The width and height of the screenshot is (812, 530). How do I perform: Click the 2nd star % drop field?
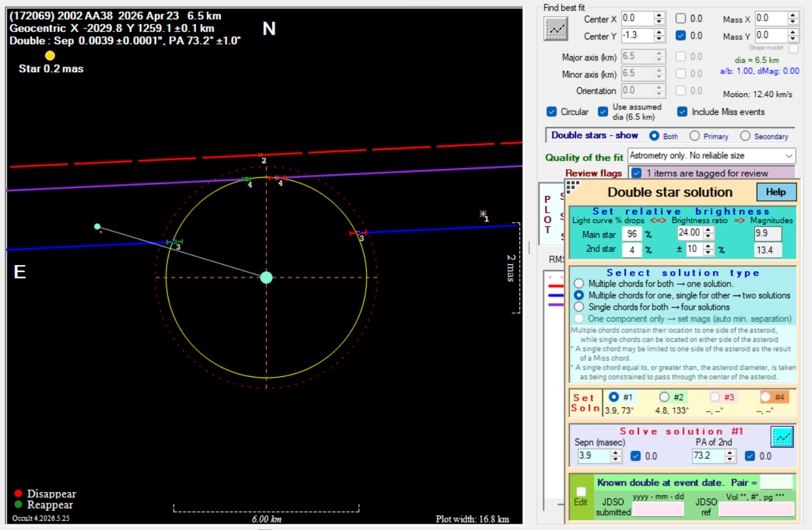click(633, 249)
